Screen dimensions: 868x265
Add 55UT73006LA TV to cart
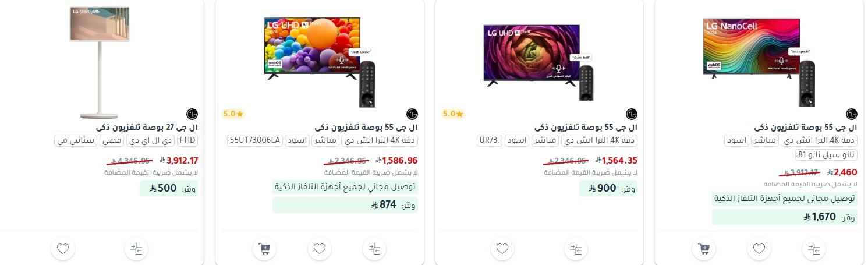click(264, 249)
